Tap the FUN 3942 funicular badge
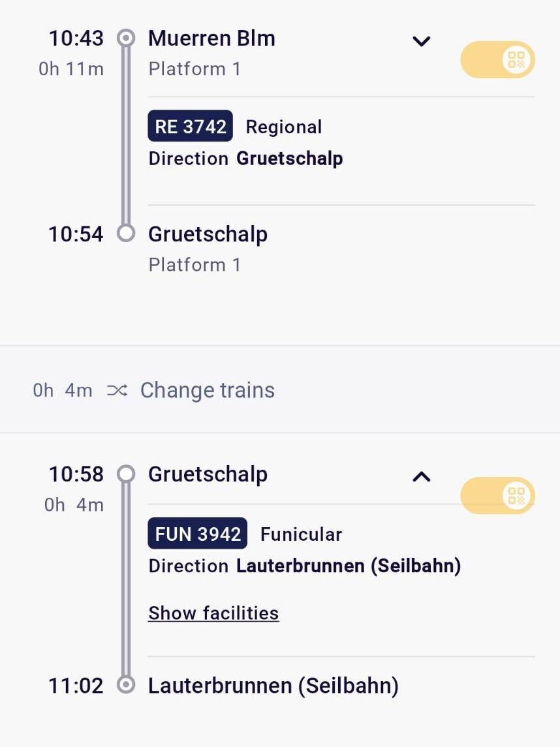560x747 pixels. [x=198, y=534]
